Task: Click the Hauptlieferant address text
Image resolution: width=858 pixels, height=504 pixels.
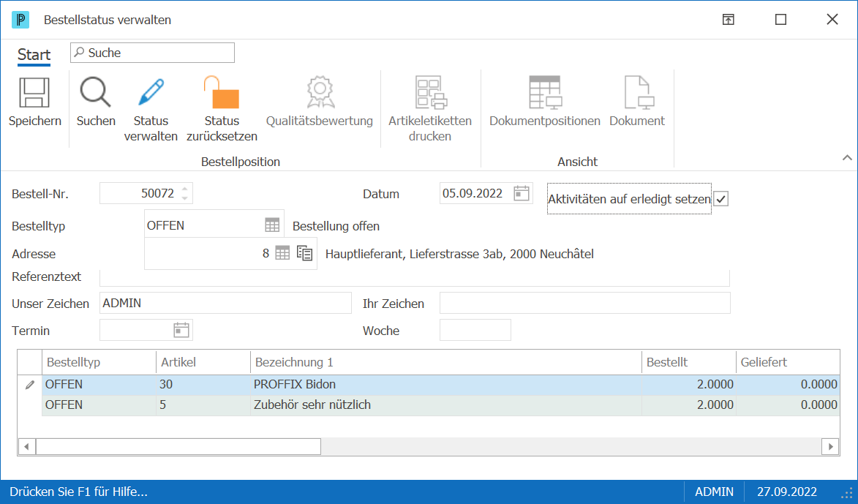Action: point(459,254)
